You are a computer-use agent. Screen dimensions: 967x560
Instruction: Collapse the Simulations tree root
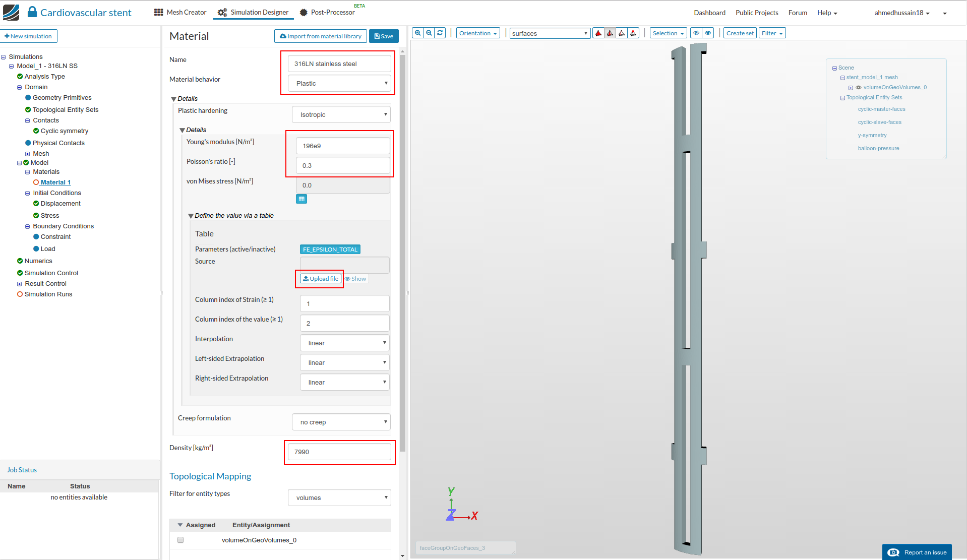[x=4, y=57]
